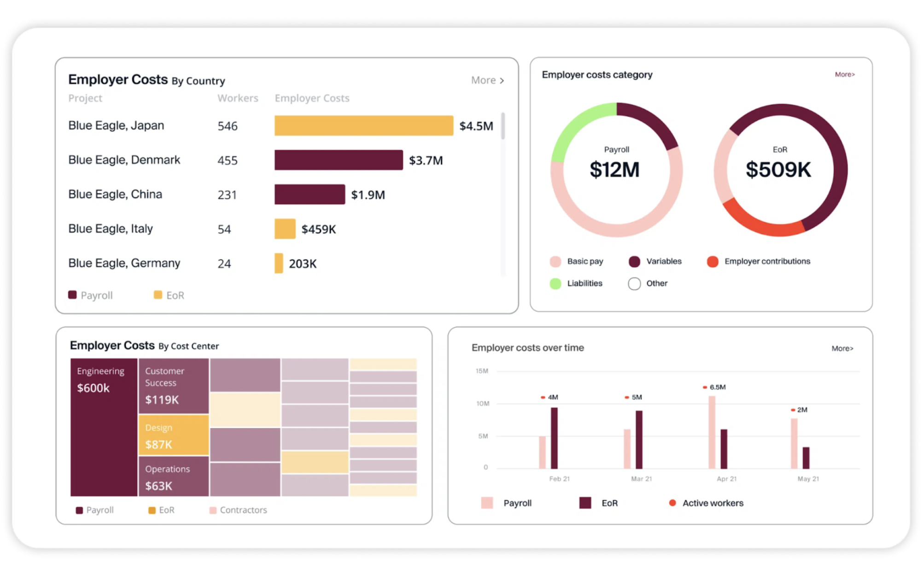Toggle Payroll legend in By Country panel
The width and height of the screenshot is (924, 564).
point(72,295)
